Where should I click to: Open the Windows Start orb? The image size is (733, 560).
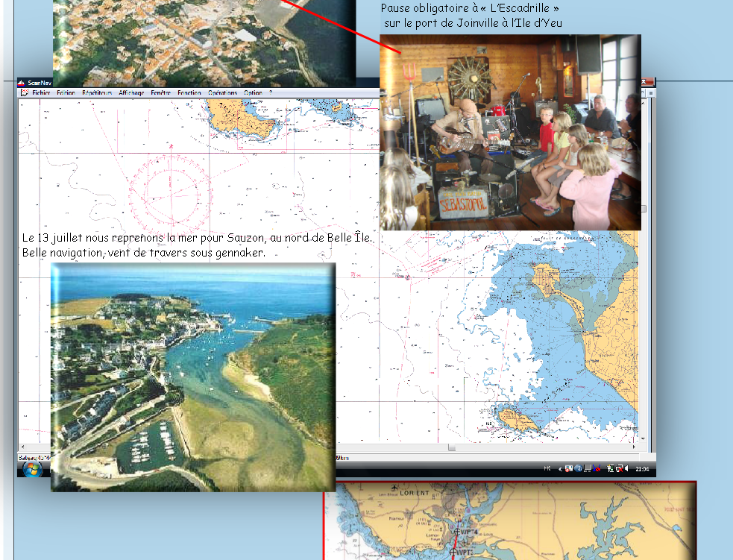point(32,470)
